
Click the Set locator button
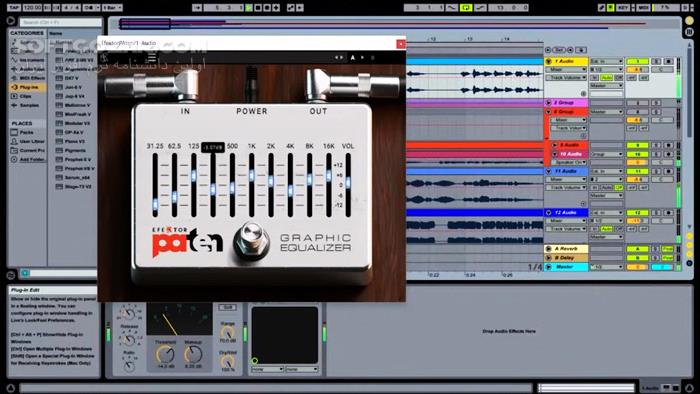click(559, 50)
